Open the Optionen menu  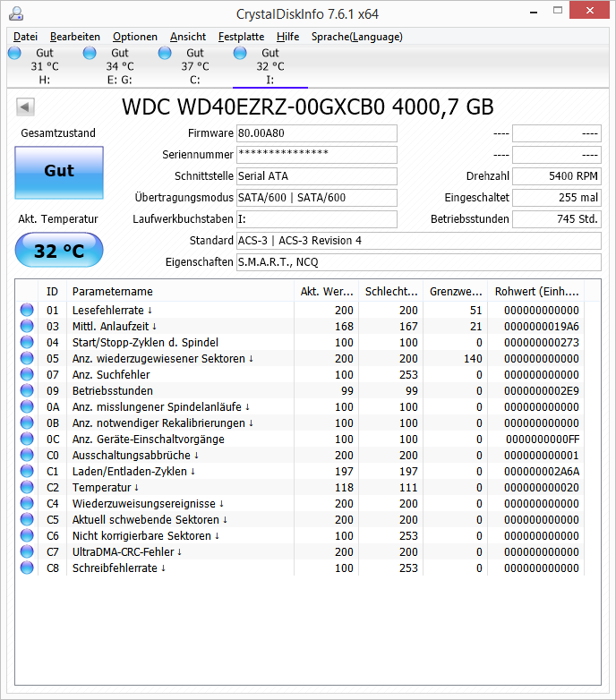[x=135, y=37]
